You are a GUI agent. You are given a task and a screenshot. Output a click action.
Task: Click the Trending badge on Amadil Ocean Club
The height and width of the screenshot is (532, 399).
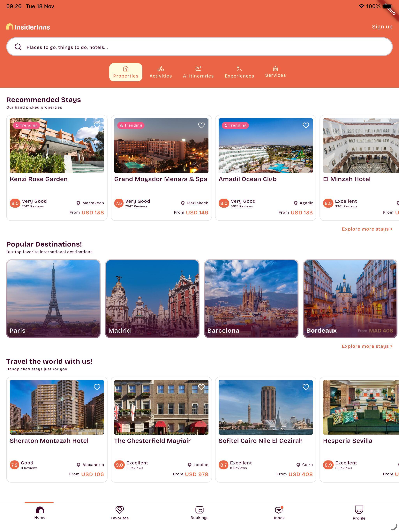[x=235, y=125]
